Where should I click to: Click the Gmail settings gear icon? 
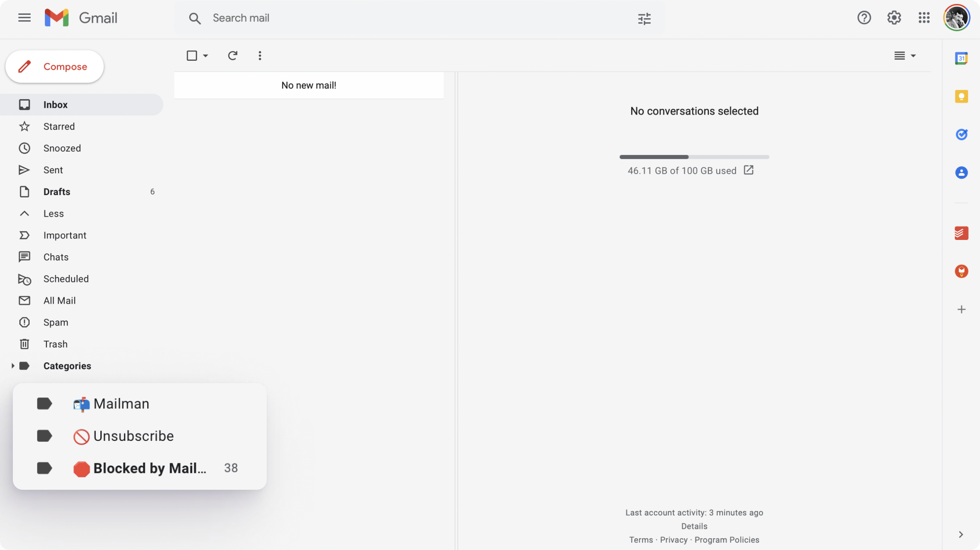pos(895,18)
